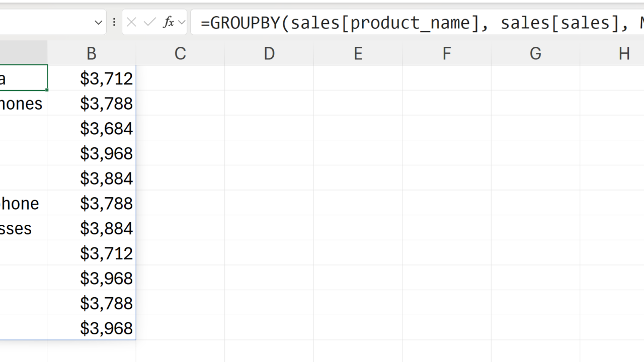Click the Cancel X icon in formula bar
644x362 pixels.
[x=132, y=22]
